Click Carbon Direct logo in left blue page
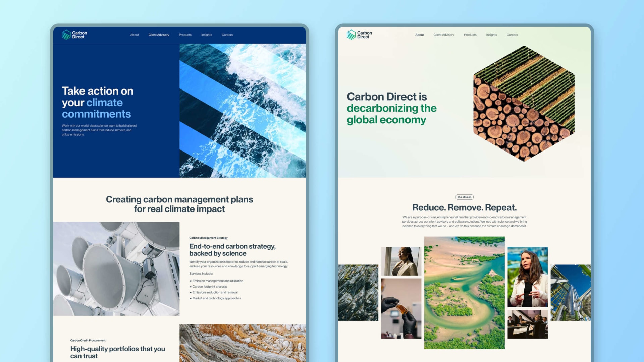644x362 pixels. click(74, 35)
